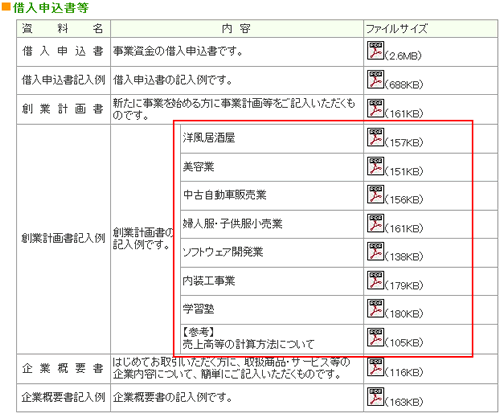
Task: Click the 創業計画書の記入例です description
Action: (143, 239)
